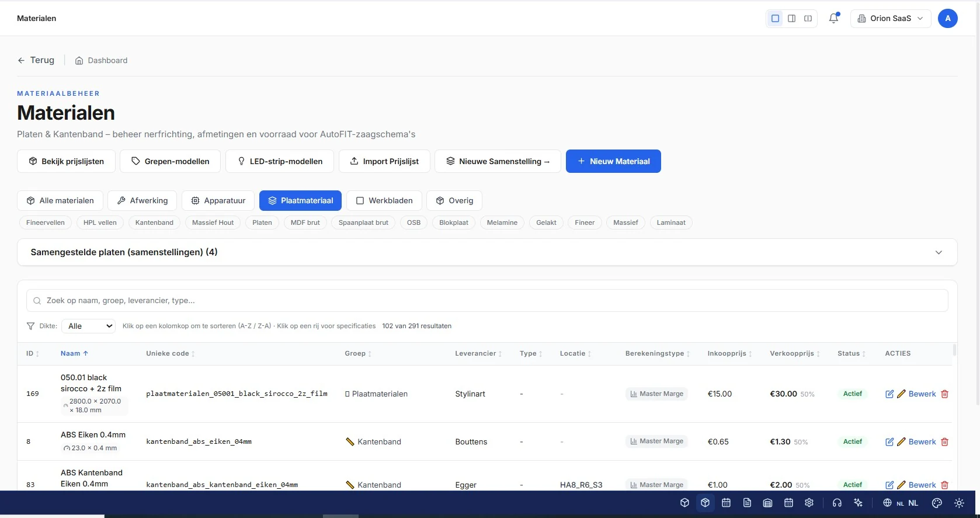Screen dimensions: 980x518
Task: Click the Stylinart supplier cell
Action: [470, 394]
